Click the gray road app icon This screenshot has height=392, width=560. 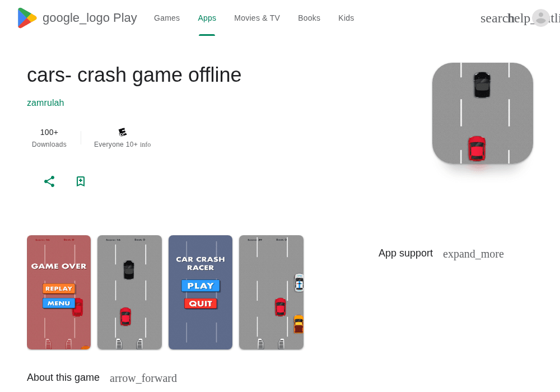483,113
